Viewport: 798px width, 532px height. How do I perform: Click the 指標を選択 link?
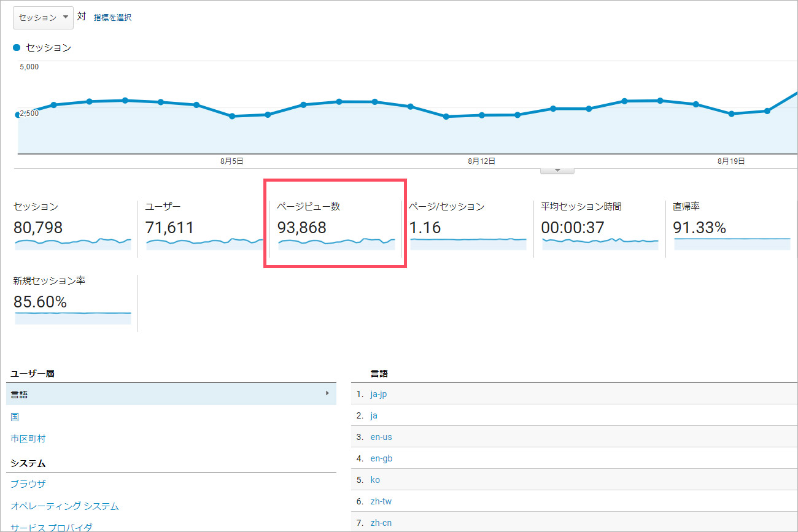112,18
